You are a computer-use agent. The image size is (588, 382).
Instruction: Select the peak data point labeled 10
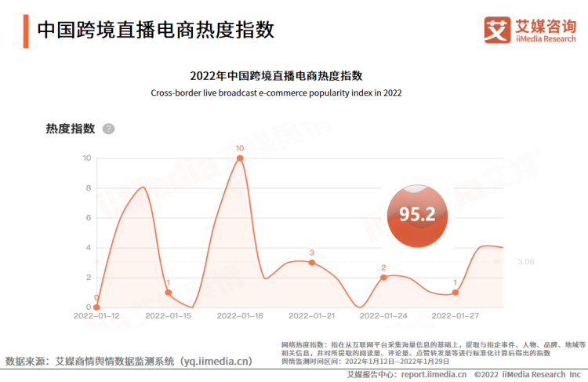pos(240,158)
